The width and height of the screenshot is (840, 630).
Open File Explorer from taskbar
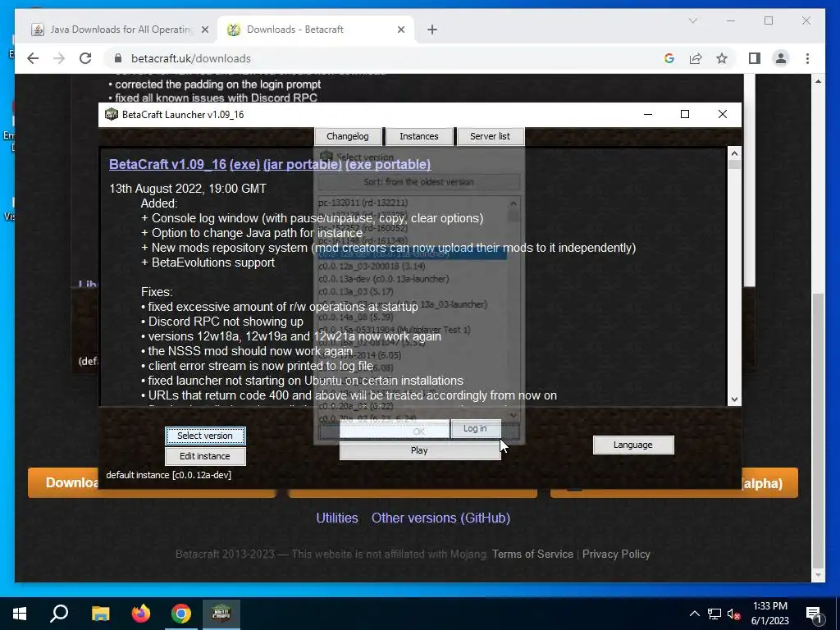pos(100,614)
